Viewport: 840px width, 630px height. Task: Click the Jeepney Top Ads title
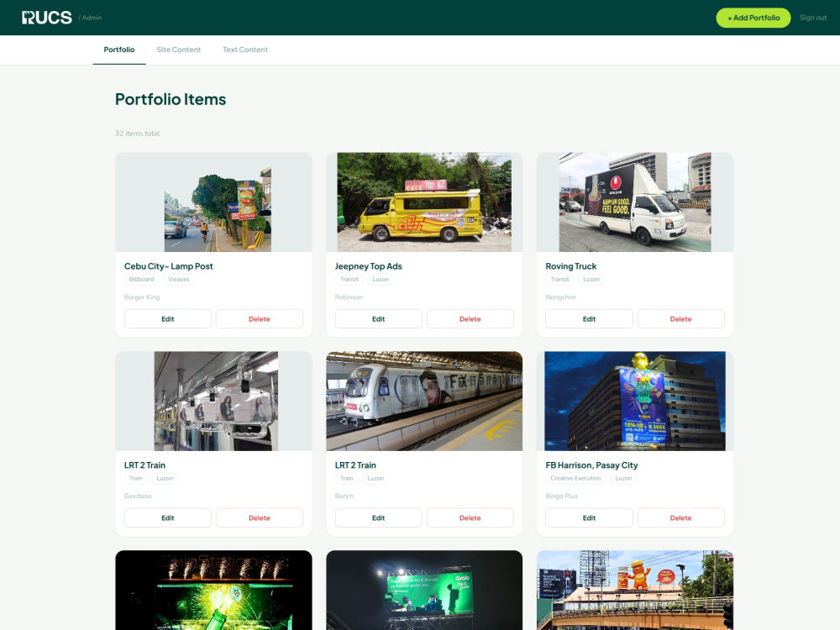point(368,266)
